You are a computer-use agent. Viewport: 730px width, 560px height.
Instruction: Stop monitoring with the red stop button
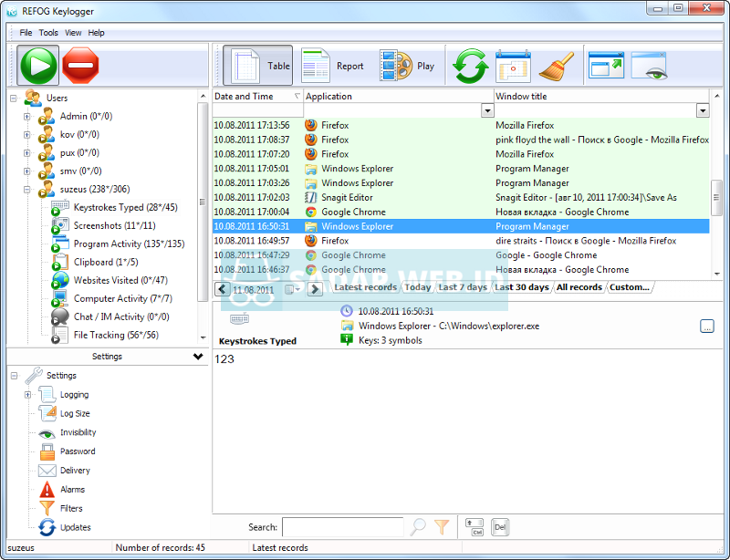point(80,65)
